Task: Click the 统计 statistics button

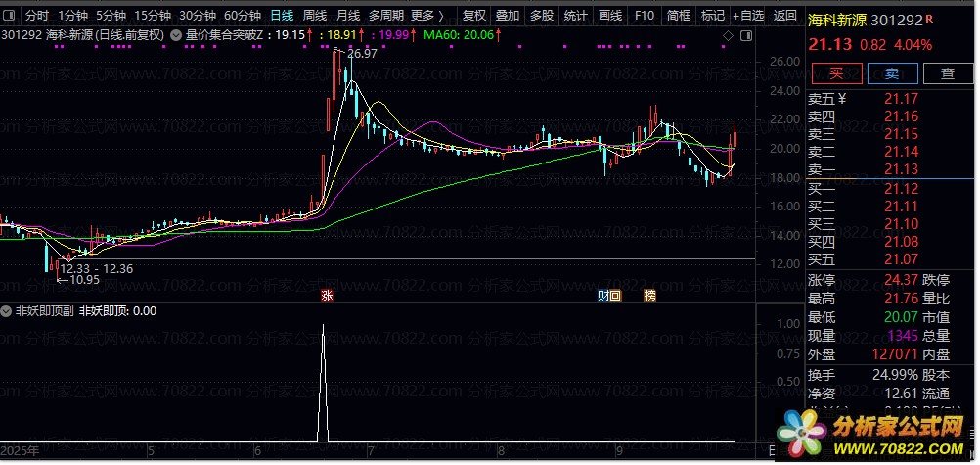Action: click(x=576, y=16)
